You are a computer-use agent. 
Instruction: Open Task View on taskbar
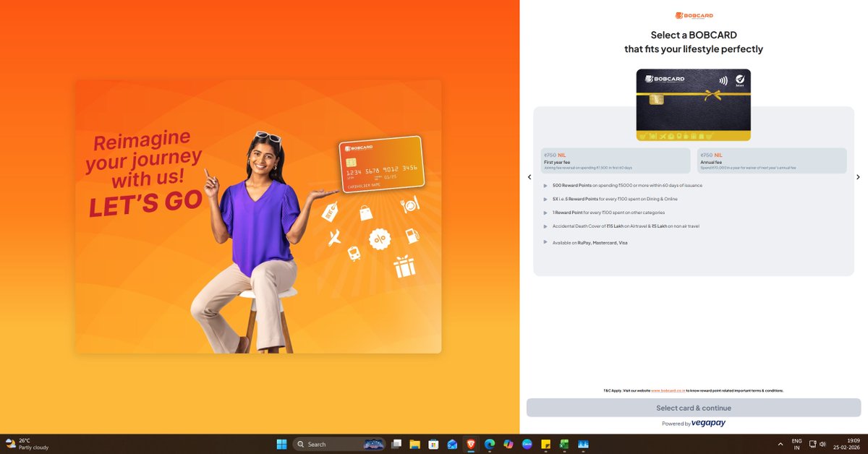[396, 444]
